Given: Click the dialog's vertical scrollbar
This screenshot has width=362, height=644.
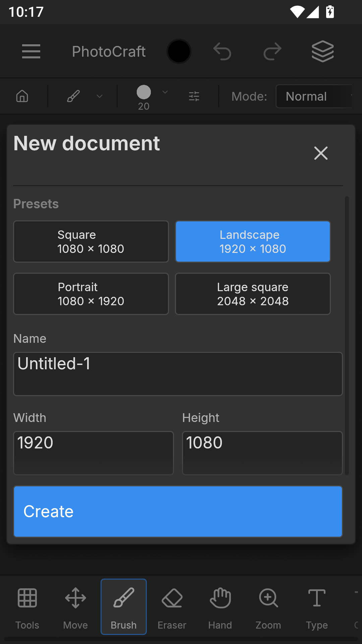Looking at the screenshot, I should click(x=347, y=335).
